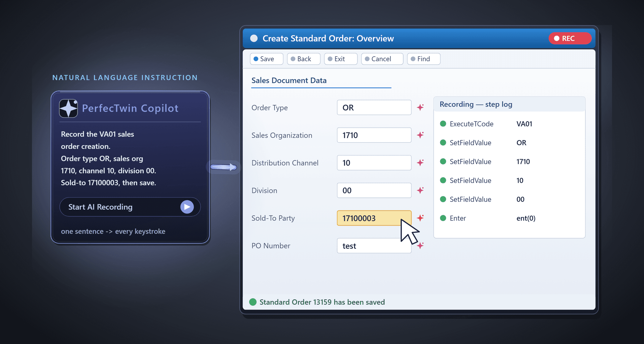Click the Sold-To Party field label
The height and width of the screenshot is (344, 644).
[273, 218]
